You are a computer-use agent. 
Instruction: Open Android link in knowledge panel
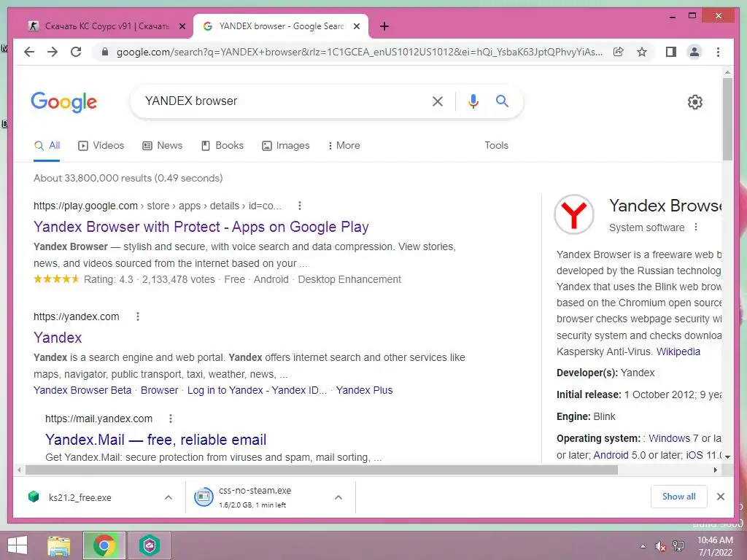(x=611, y=455)
